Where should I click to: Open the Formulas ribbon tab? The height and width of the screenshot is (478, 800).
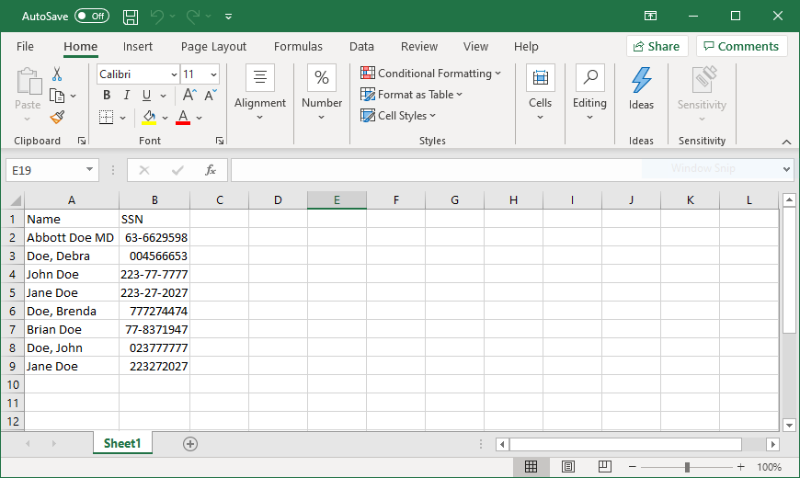pos(298,46)
